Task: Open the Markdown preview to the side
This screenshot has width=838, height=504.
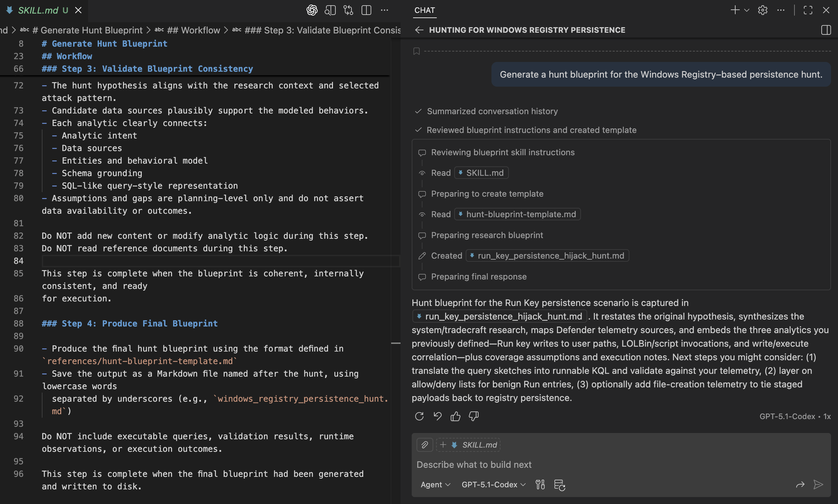Action: 330,10
